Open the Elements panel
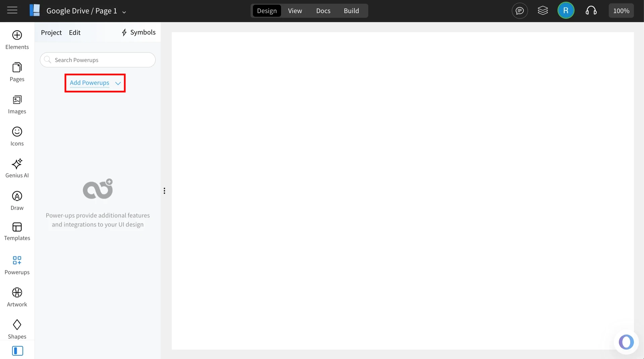 click(x=17, y=39)
